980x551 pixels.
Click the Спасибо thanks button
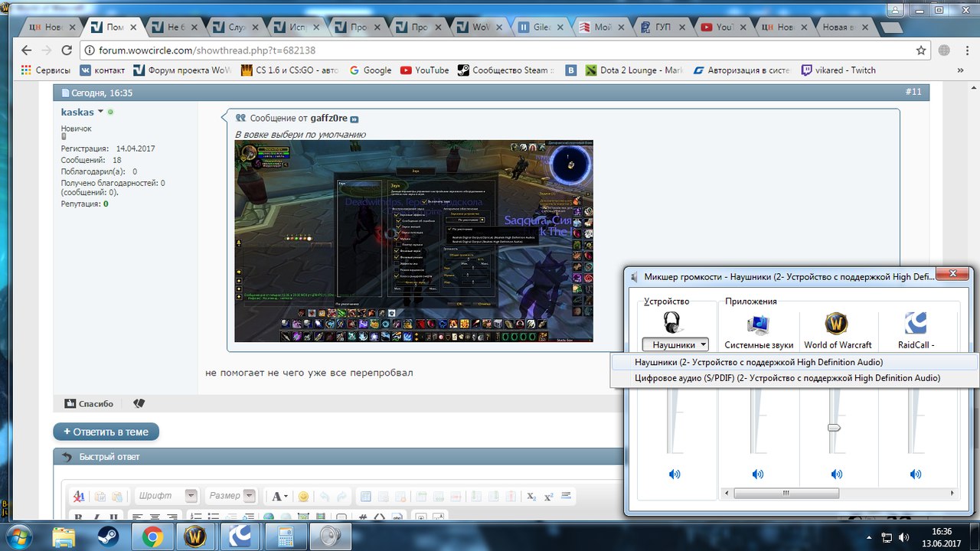(x=90, y=403)
